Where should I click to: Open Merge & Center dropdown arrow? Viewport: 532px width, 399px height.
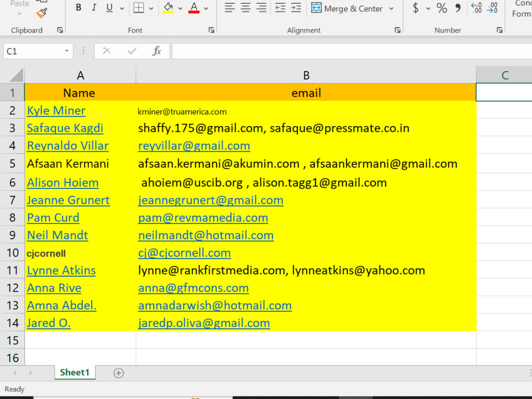pos(391,9)
